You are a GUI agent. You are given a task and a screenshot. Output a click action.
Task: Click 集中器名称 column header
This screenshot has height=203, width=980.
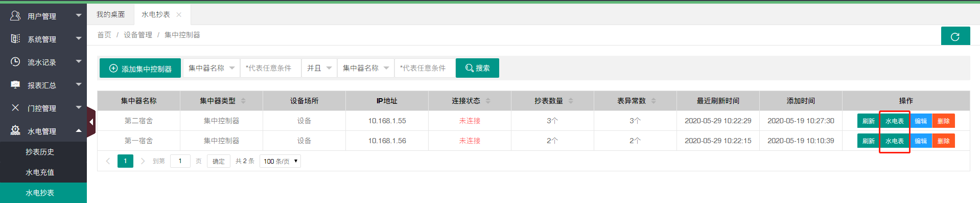click(x=139, y=101)
